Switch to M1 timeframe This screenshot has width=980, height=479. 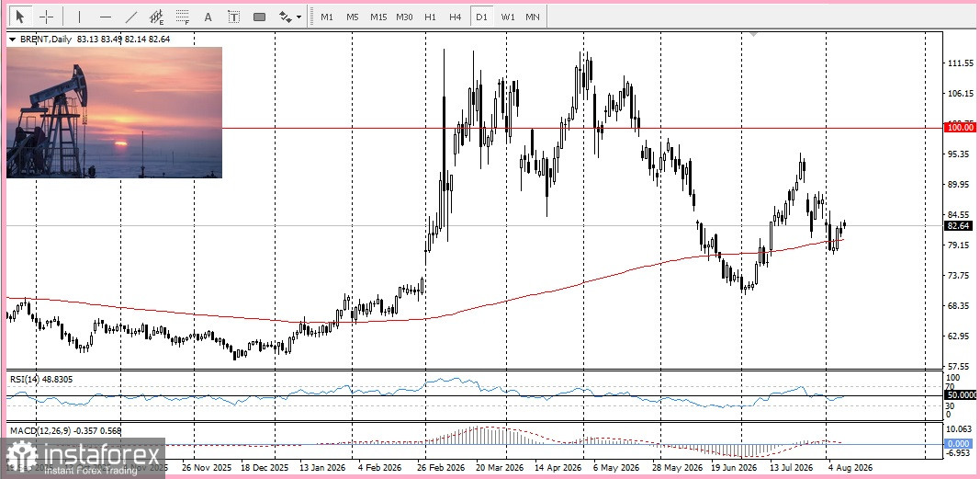click(327, 17)
